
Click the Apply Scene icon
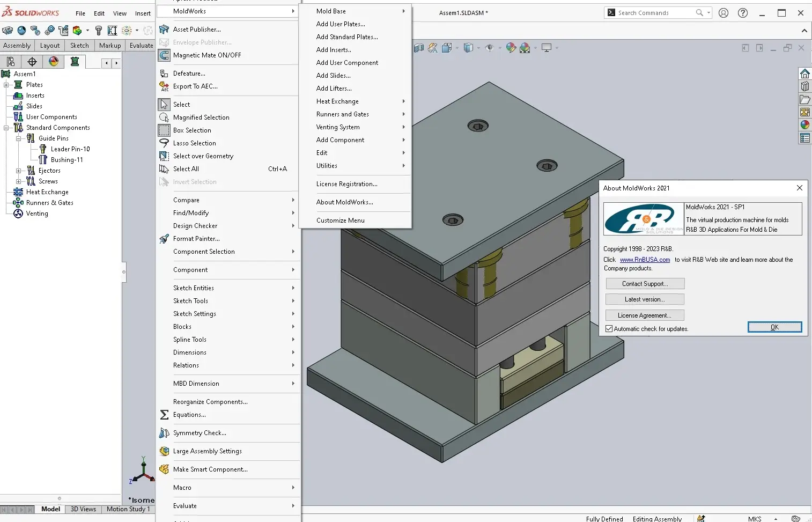(525, 48)
